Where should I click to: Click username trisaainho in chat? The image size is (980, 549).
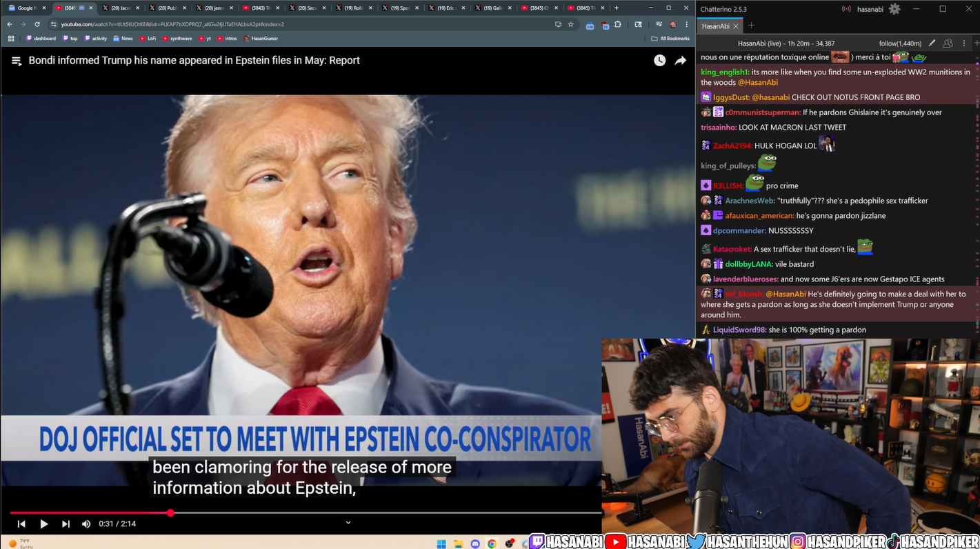pyautogui.click(x=719, y=128)
